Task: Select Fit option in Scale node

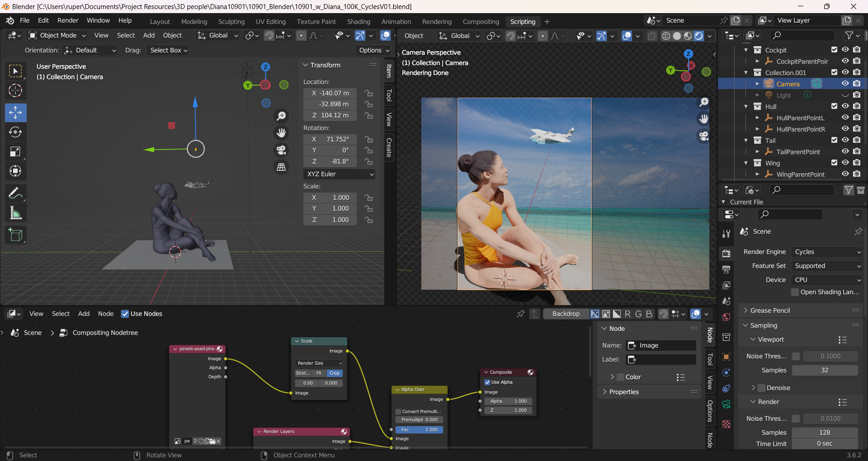Action: pyautogui.click(x=319, y=373)
